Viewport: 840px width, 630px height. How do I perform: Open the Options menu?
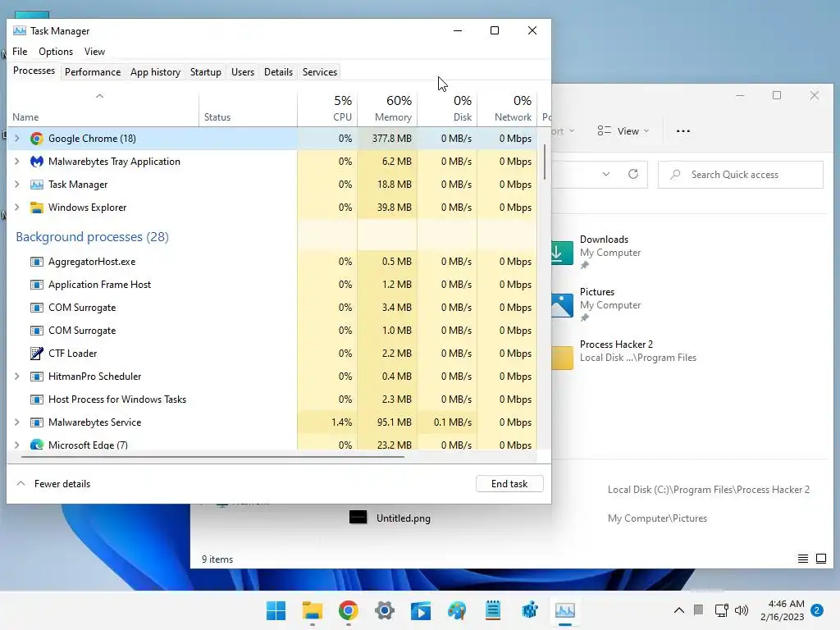tap(56, 52)
